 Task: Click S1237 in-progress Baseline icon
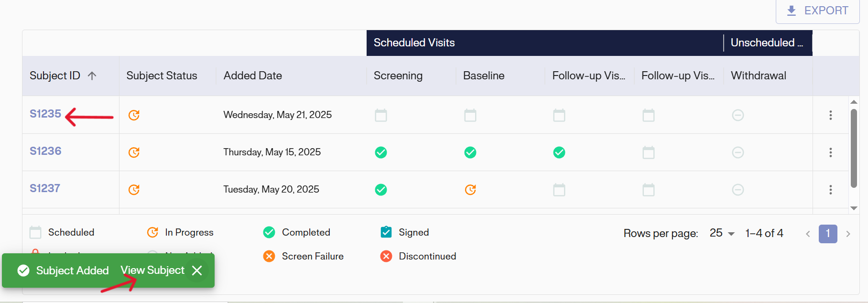pyautogui.click(x=470, y=190)
